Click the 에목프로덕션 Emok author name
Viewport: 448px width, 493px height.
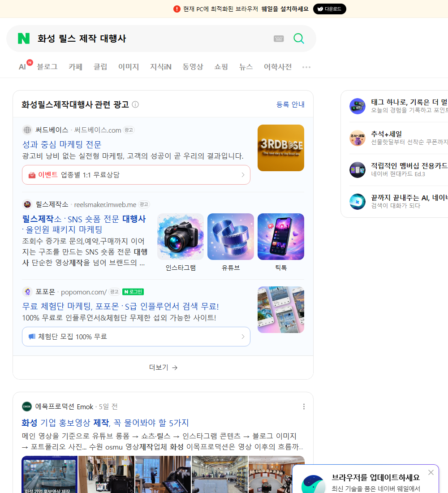click(x=64, y=407)
